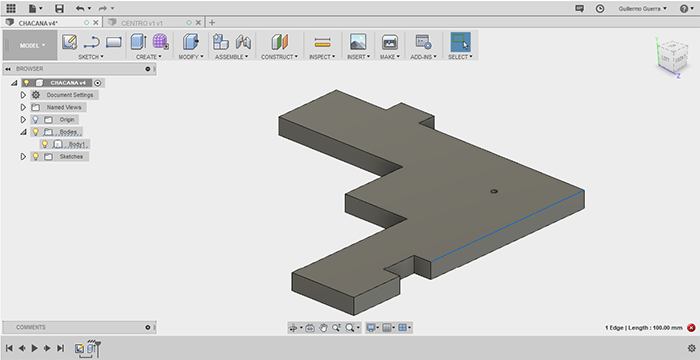Select the Pan hand tool
The width and height of the screenshot is (700, 360).
point(323,328)
